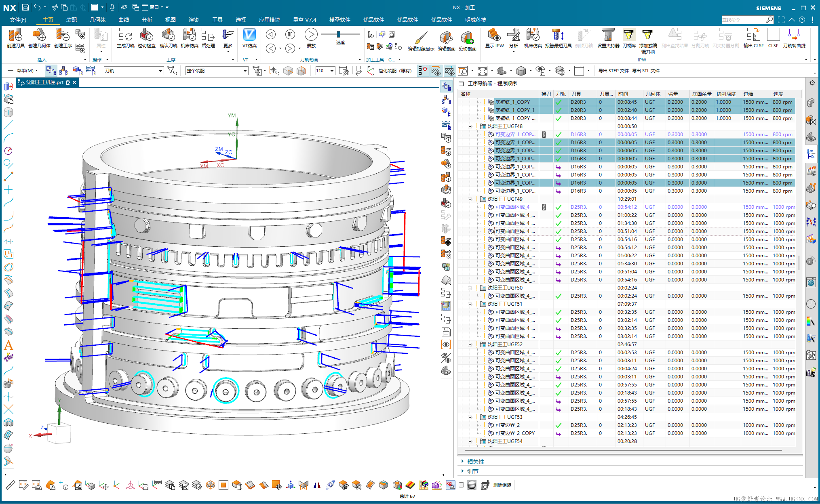Click the navigator horizontal scrollbar
Screen dimensions: 820x504
point(624,450)
